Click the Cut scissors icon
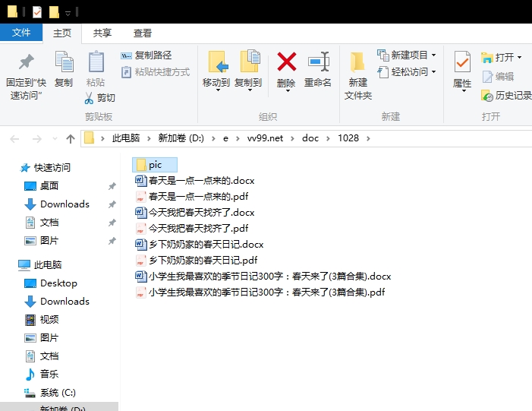Viewport: 532px width, 411px height. point(89,98)
